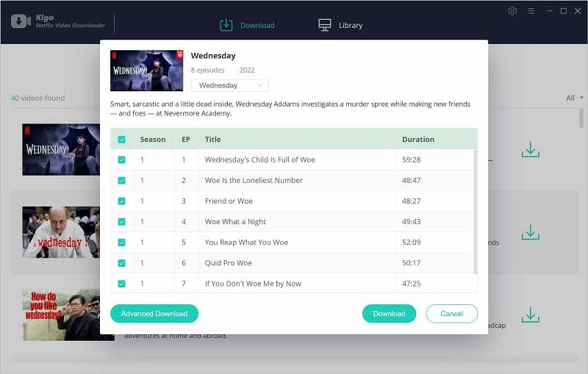
Task: Click the Title column header
Action: (212, 140)
